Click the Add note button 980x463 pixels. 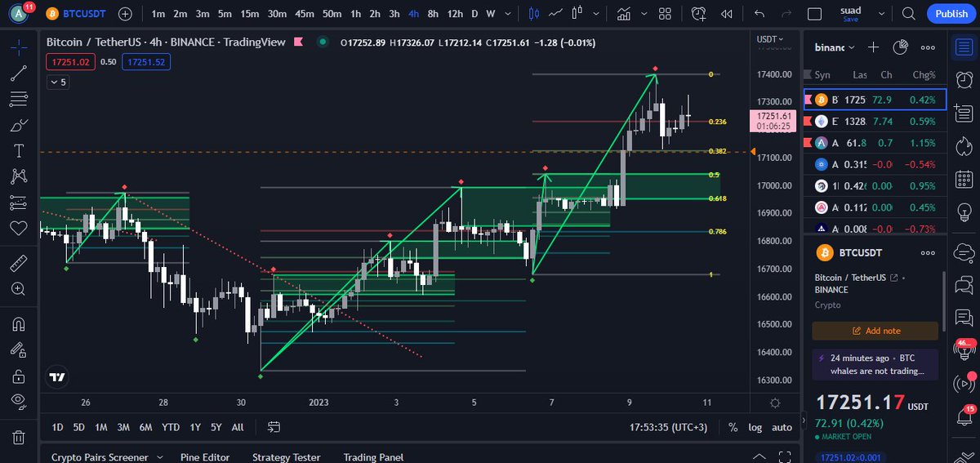[875, 331]
